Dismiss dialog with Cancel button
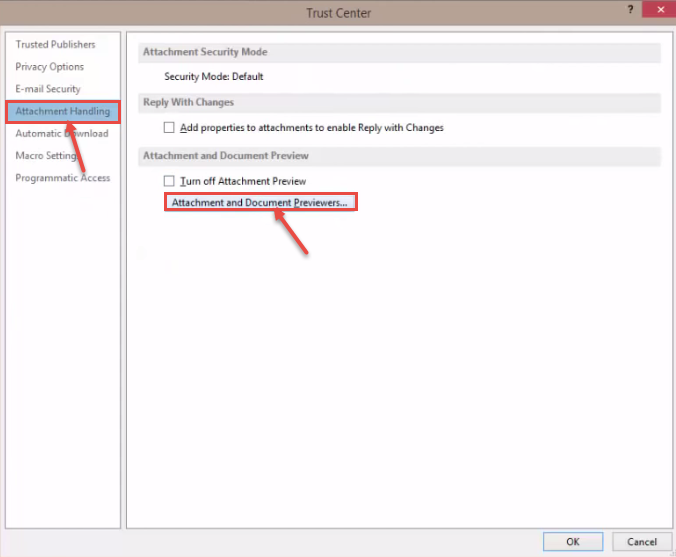This screenshot has height=557, width=676. click(642, 541)
